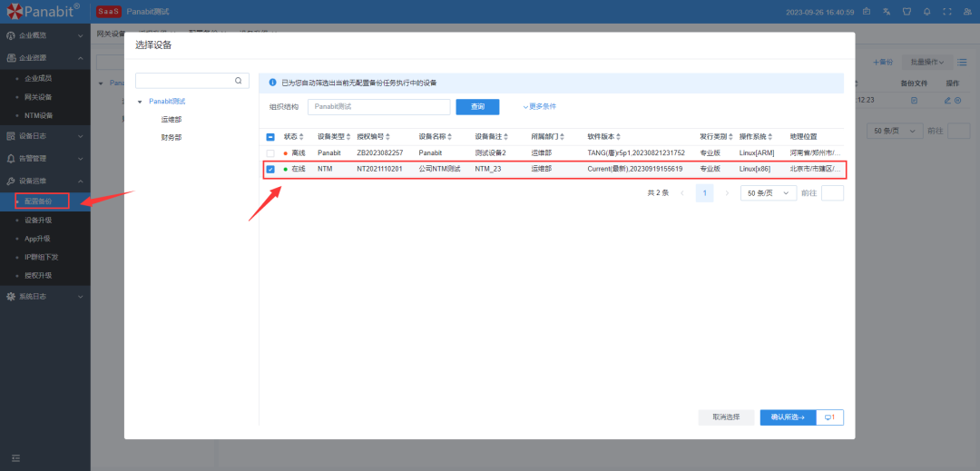Click the 查询 button
Image resolution: width=980 pixels, height=471 pixels.
[x=477, y=107]
